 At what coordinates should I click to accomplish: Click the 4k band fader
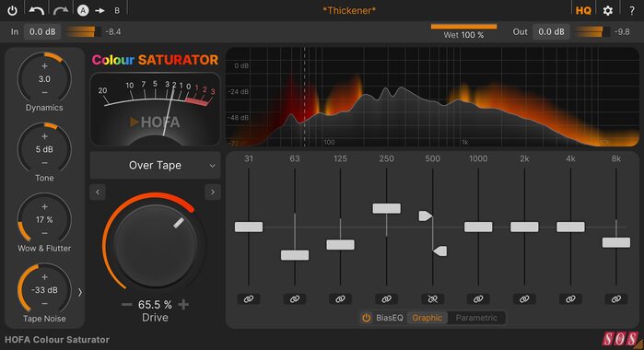pyautogui.click(x=570, y=227)
